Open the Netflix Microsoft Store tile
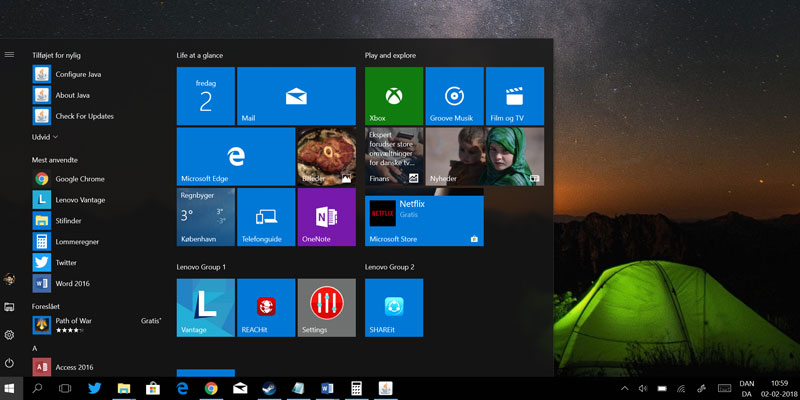This screenshot has width=800, height=400. (x=424, y=217)
